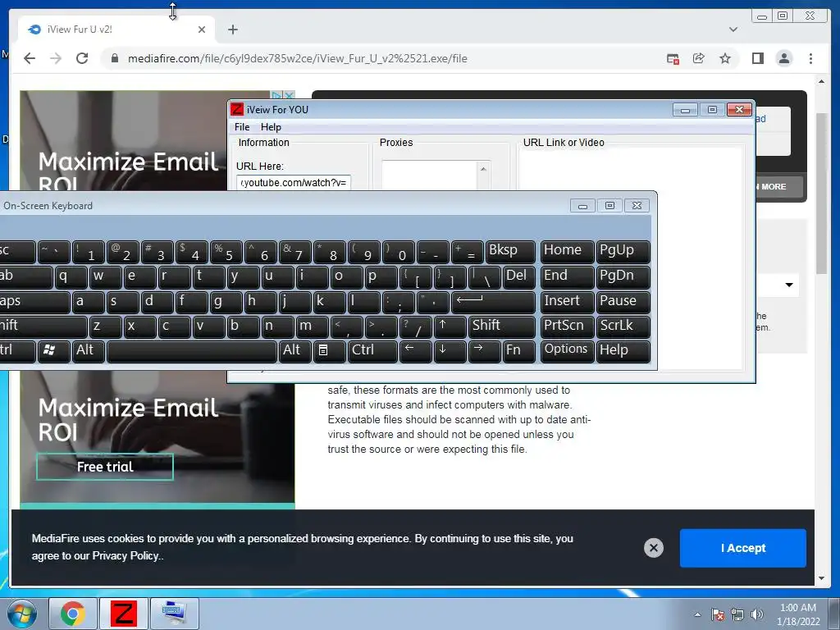Open the volume tray icon
The image size is (840, 630).
pyautogui.click(x=756, y=614)
